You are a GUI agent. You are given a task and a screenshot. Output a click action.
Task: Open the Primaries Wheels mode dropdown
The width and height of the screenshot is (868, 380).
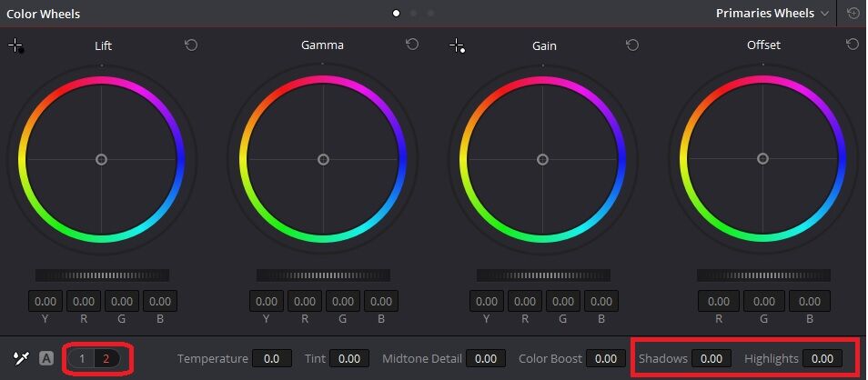[772, 14]
